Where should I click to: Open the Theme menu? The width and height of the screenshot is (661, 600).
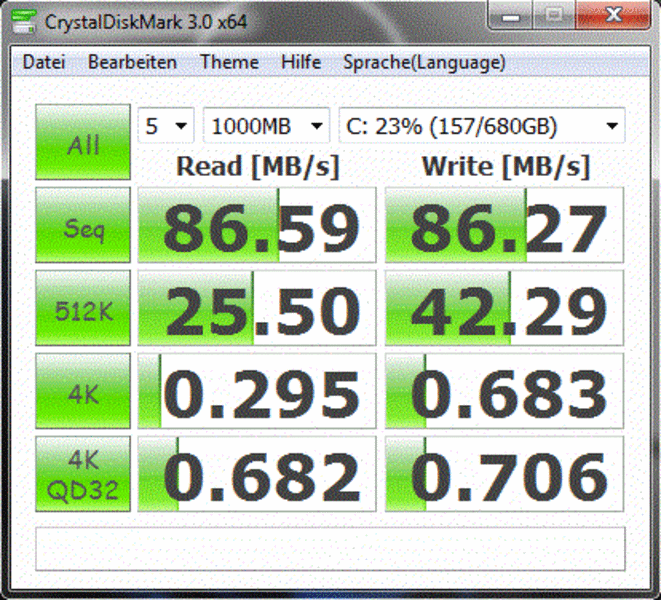click(x=229, y=62)
